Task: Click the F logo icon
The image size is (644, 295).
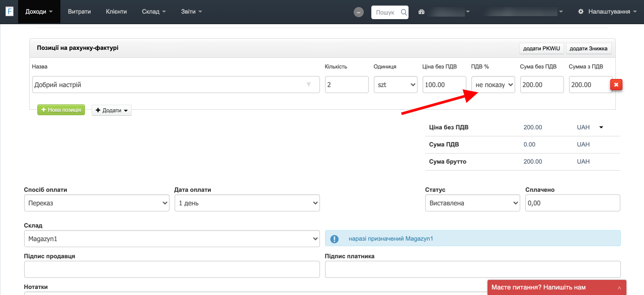Action: [9, 12]
